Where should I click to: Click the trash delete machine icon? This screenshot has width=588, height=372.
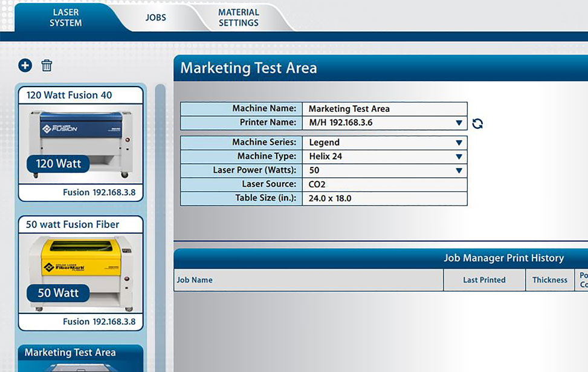(47, 65)
